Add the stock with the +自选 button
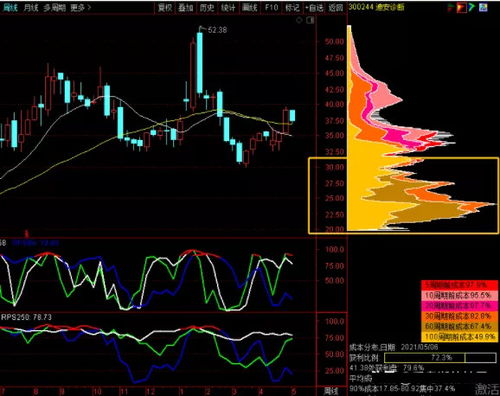 click(314, 8)
